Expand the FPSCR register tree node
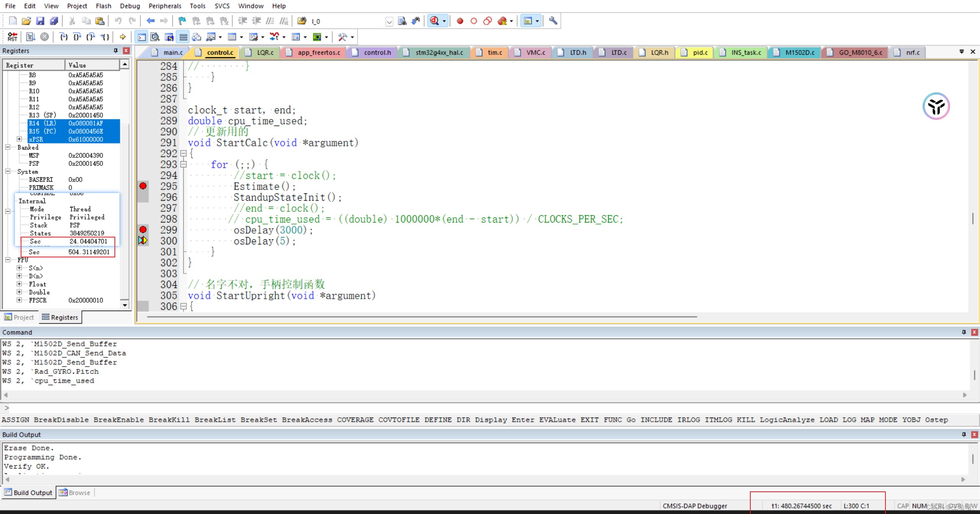 (19, 300)
